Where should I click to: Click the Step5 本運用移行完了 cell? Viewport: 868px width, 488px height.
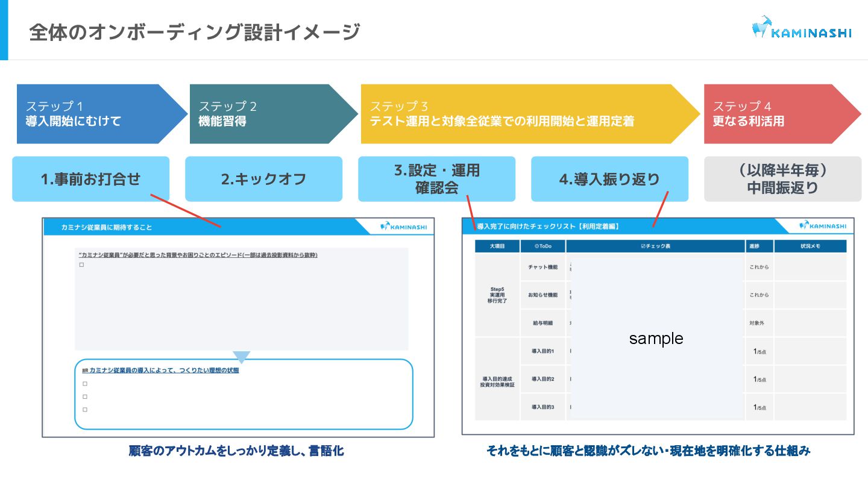click(497, 295)
